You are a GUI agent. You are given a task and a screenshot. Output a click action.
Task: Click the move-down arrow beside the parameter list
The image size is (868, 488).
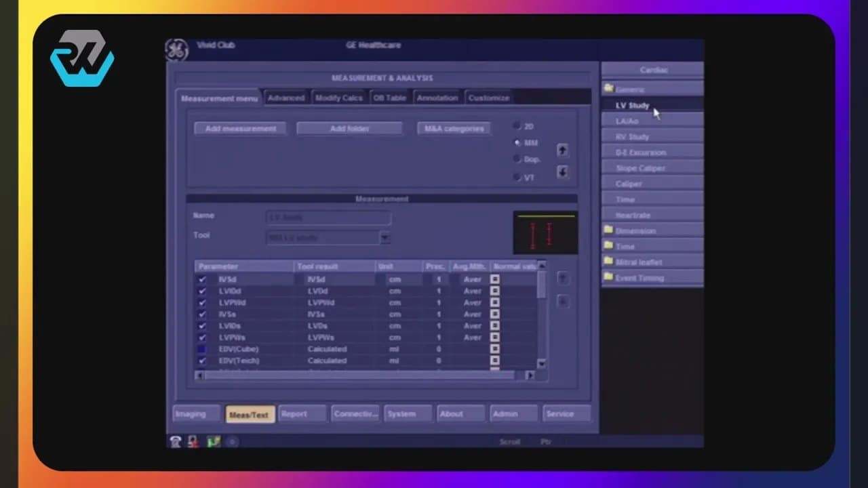coord(563,301)
